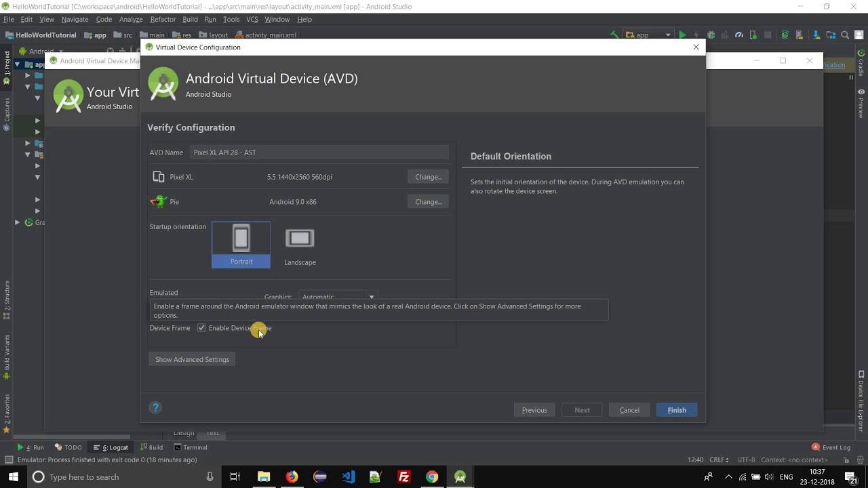This screenshot has width=868, height=488.
Task: Click the Cancel button
Action: pyautogui.click(x=629, y=410)
